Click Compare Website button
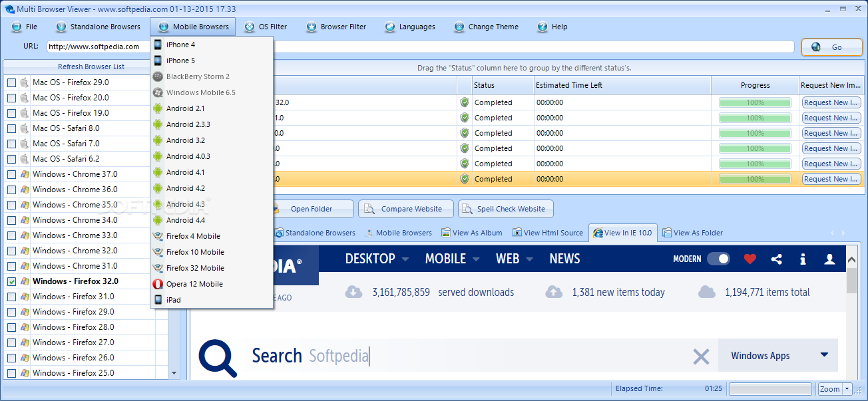 tap(406, 209)
